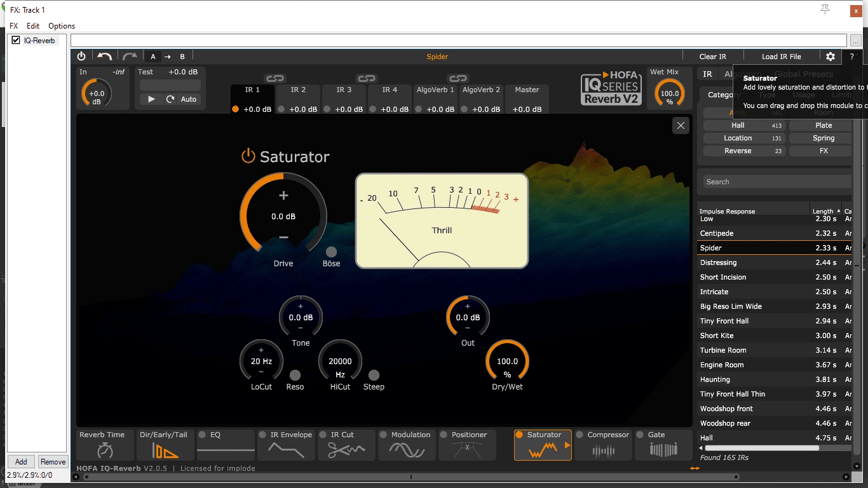Screen dimensions: 868x488
Task: Click the Load IR File button
Action: (782, 57)
